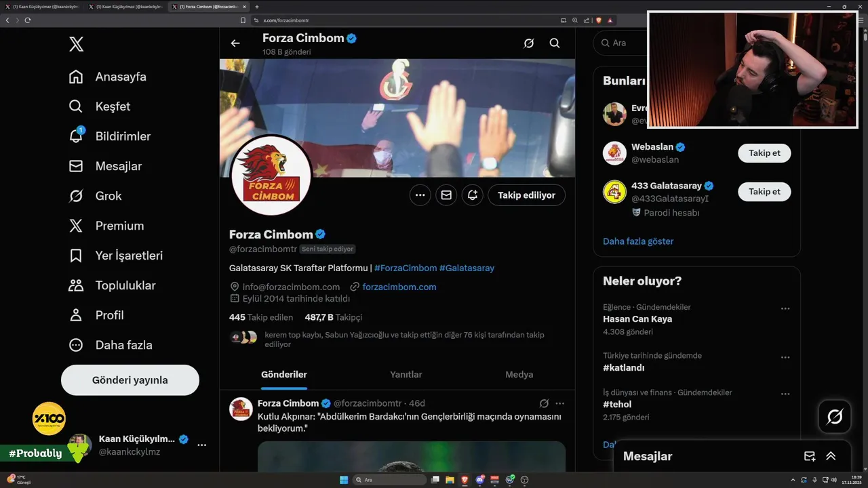868x488 pixels.
Task: Click the post author's avatar in the feed
Action: tap(241, 409)
